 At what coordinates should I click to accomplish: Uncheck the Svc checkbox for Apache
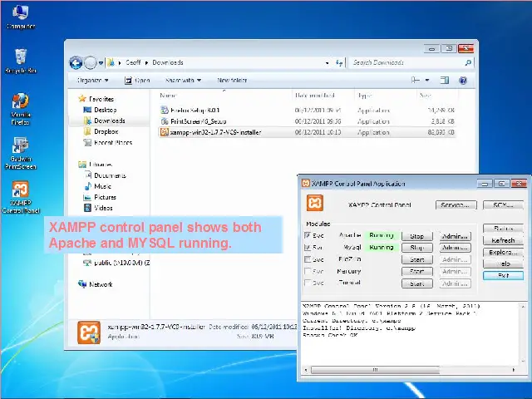[308, 235]
